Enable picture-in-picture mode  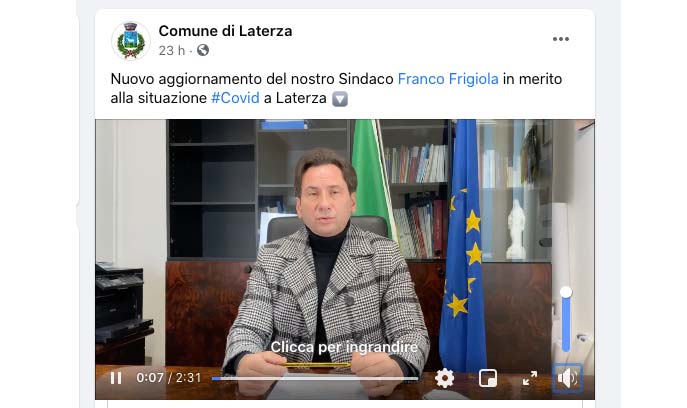[x=488, y=378]
